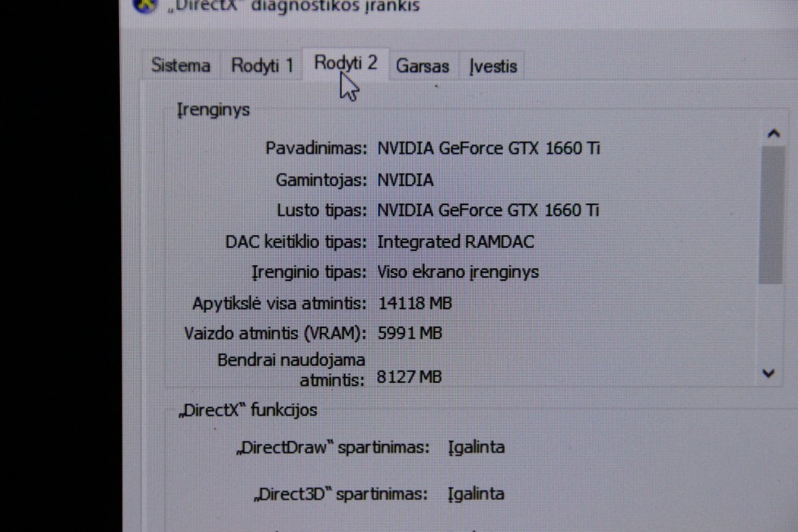
Task: Click the DirectX icon in title bar
Action: click(145, 6)
